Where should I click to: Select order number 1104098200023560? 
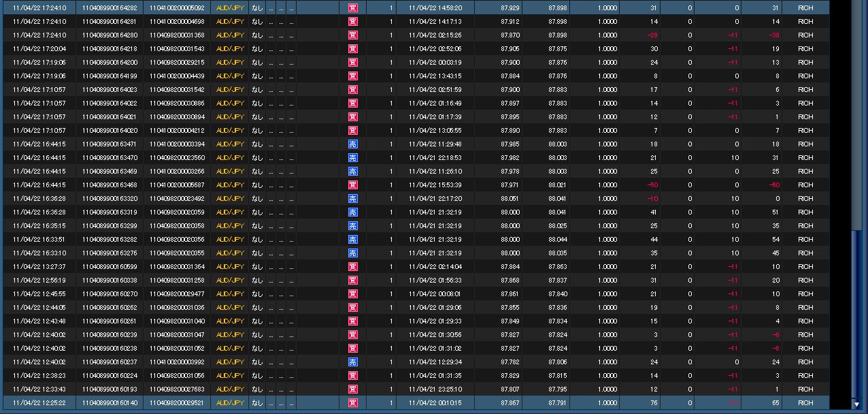click(177, 158)
